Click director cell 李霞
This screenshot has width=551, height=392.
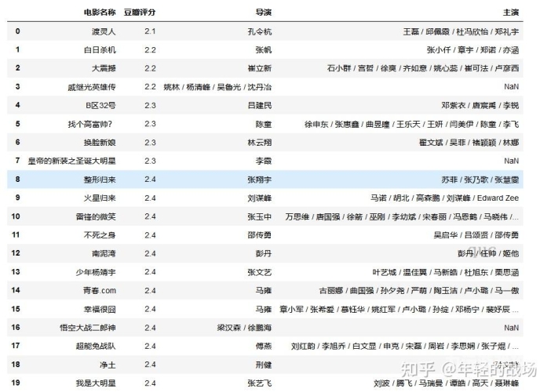click(264, 161)
